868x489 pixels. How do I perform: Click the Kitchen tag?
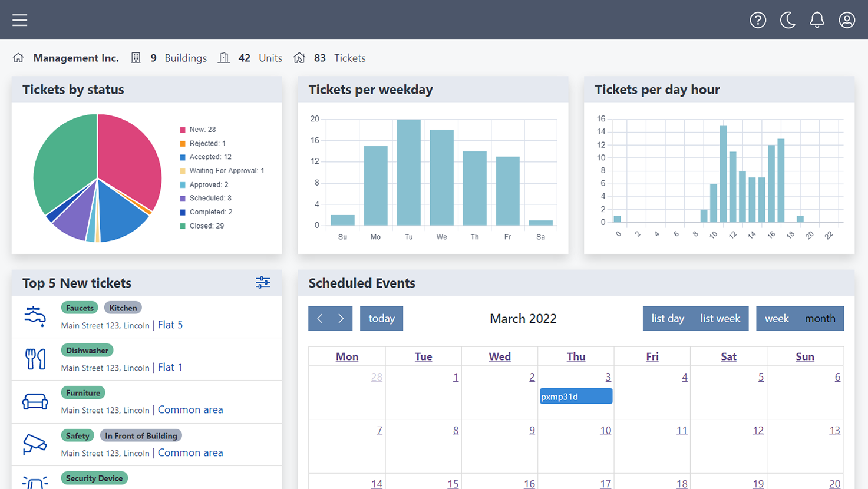[123, 308]
